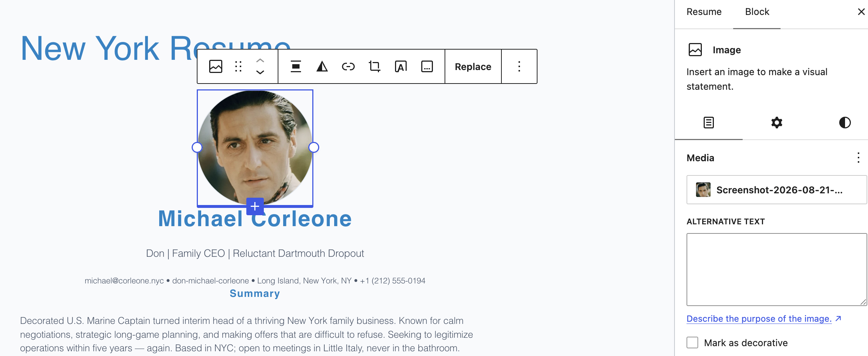Click the left resize handle of the image
Viewport: 868px width, 356px height.
(x=197, y=147)
